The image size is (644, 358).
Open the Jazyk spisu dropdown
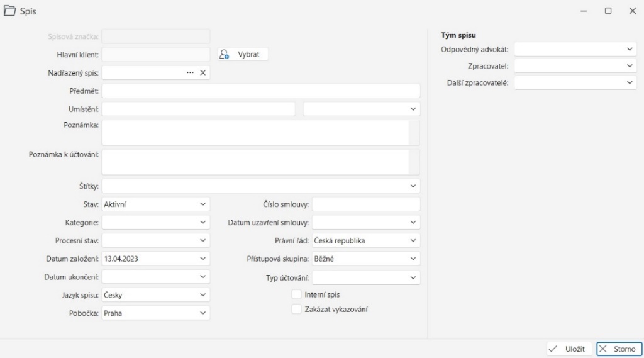tap(203, 295)
